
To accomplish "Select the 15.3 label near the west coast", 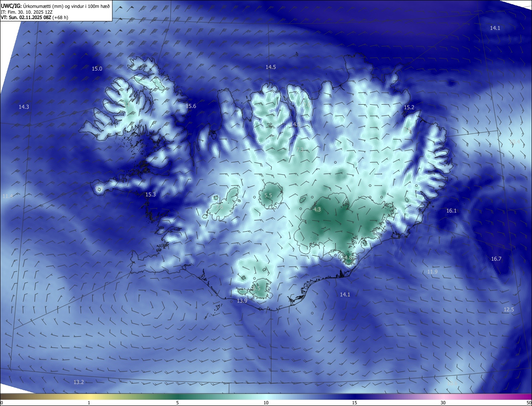I will [150, 194].
